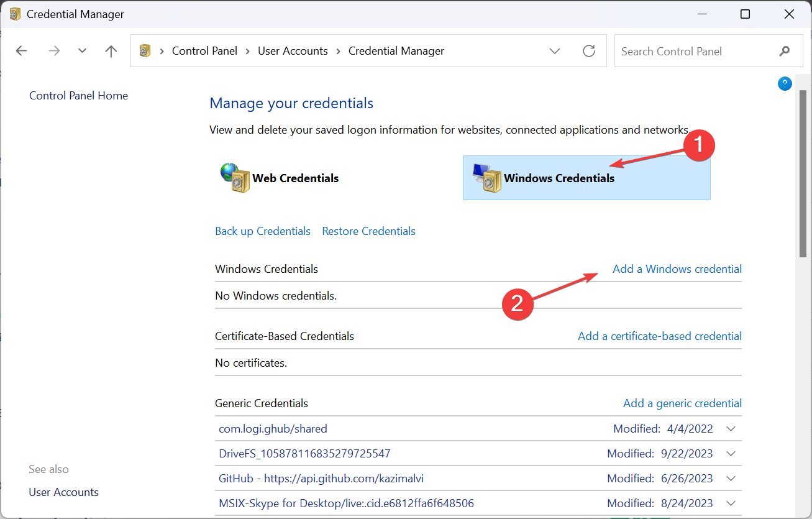
Task: Open Control Panel Home link
Action: point(78,96)
